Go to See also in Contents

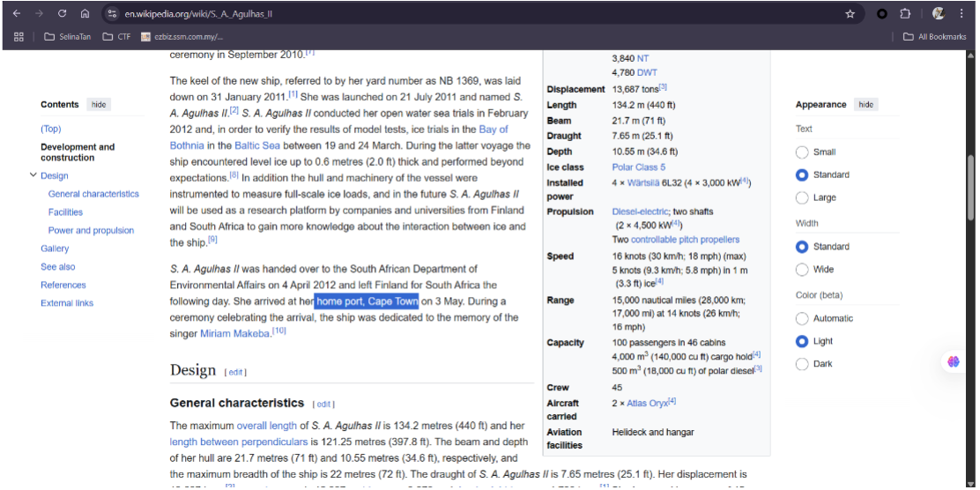point(57,266)
